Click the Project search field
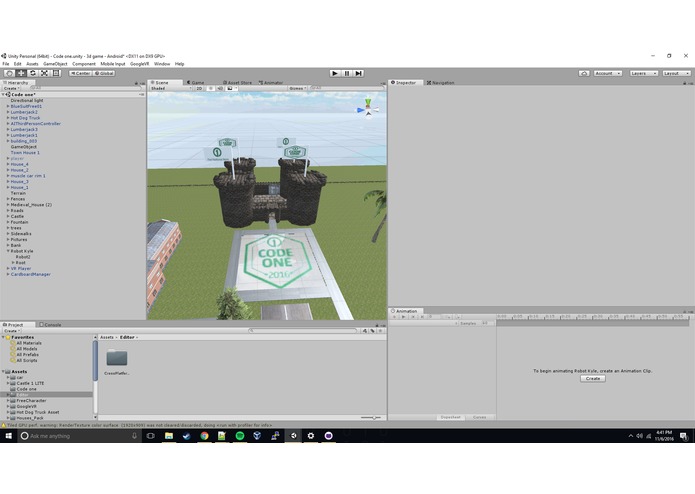Screen dimensions: 695x494 (x=303, y=331)
